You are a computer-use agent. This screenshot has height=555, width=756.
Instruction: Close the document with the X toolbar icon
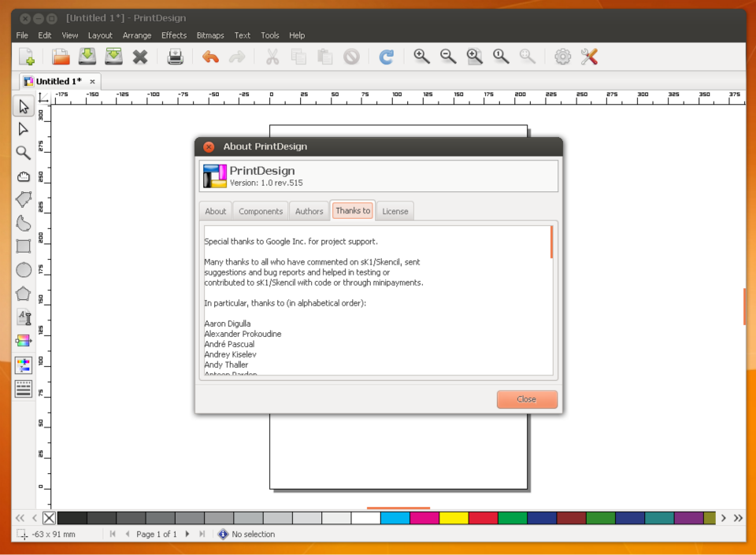(140, 57)
